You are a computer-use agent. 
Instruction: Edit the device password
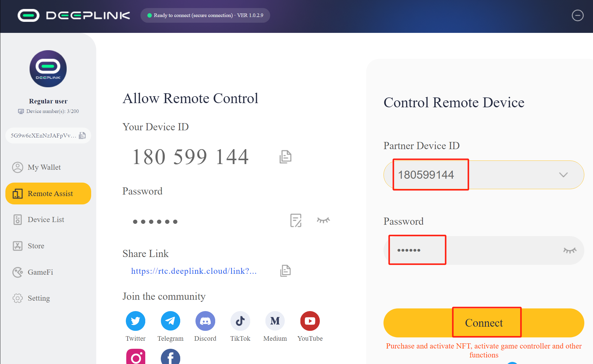(296, 221)
